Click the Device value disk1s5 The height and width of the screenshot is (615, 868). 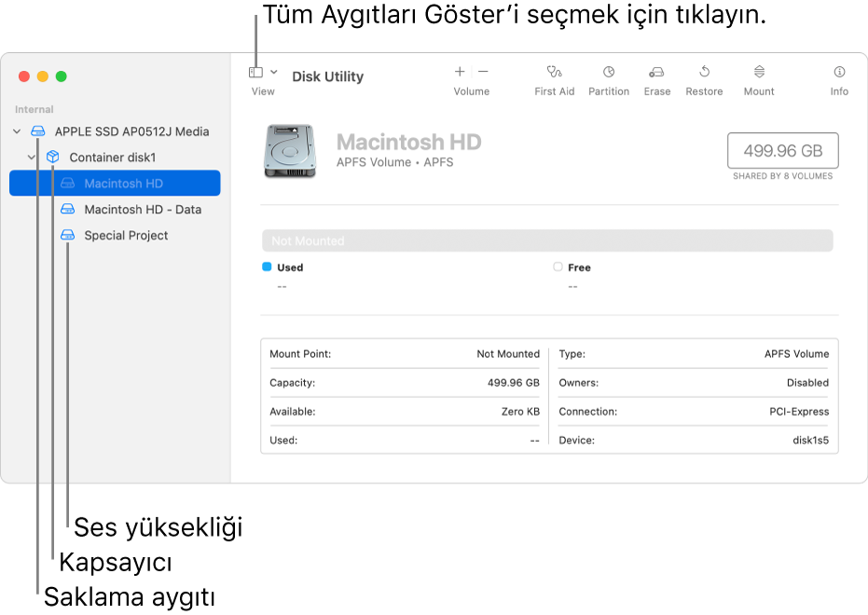(810, 440)
